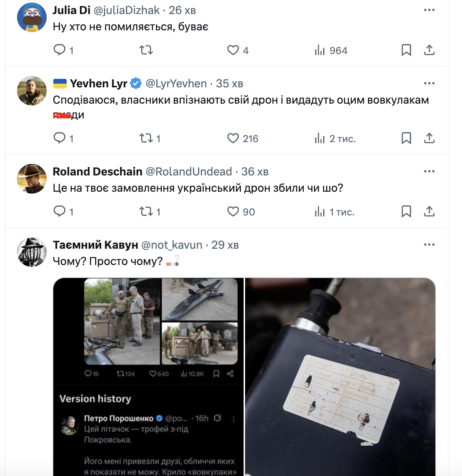Bookmark Yevhen Lyr's tweet
Screen dimensions: 462x476
[x=406, y=138]
